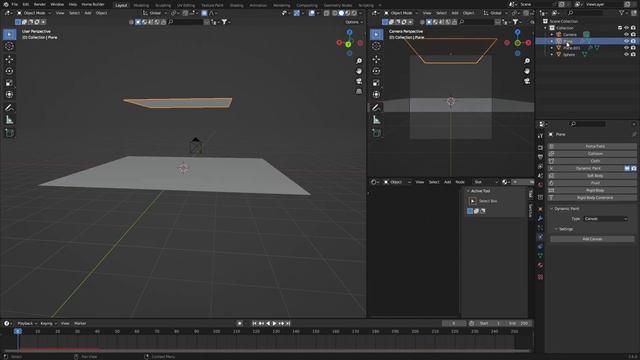Expand Camera item in outliner
640x360 pixels.
(x=552, y=35)
